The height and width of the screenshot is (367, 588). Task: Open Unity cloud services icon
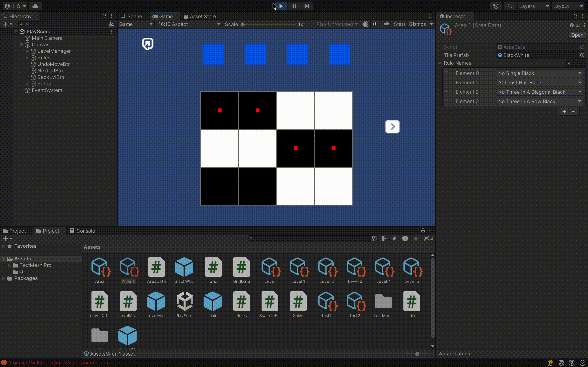click(35, 6)
